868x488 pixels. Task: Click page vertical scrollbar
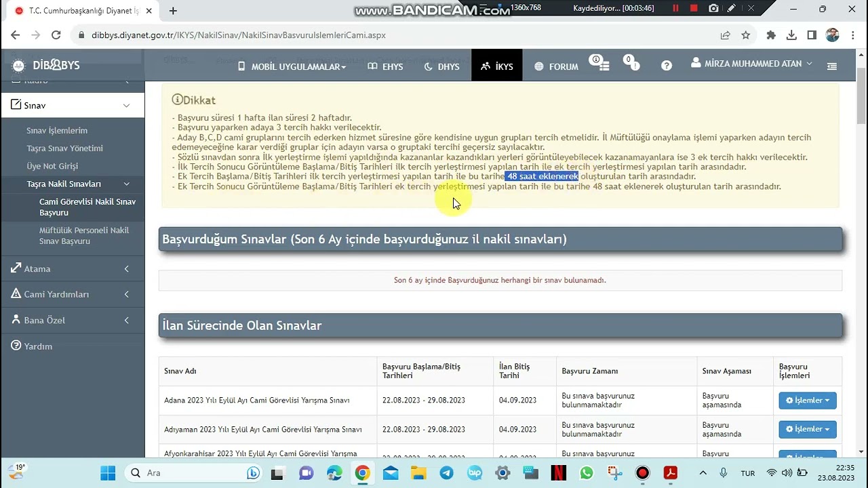tap(861, 95)
